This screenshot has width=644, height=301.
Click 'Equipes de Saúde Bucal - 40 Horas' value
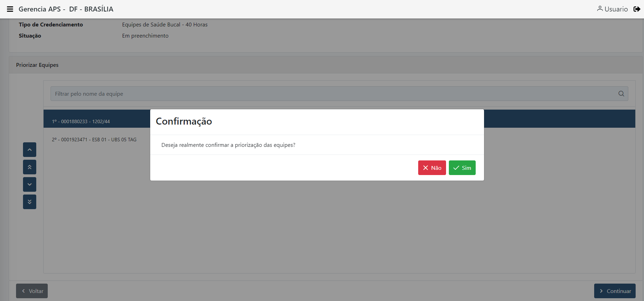point(165,25)
